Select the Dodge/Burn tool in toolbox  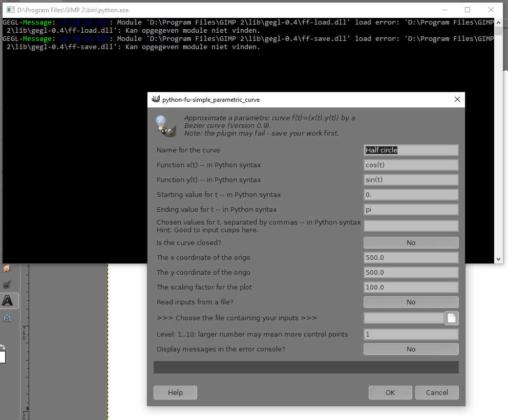[x=7, y=284]
